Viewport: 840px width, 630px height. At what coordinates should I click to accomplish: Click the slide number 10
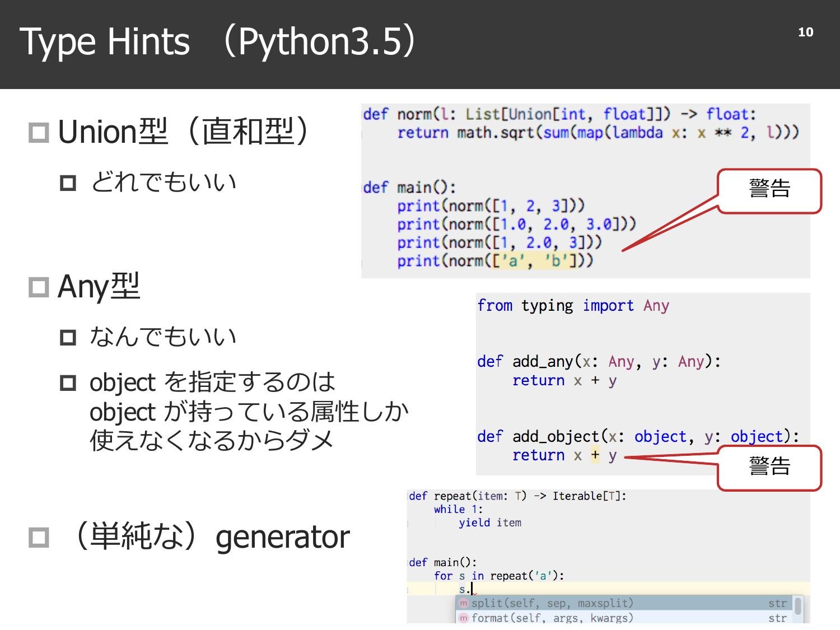coord(806,32)
